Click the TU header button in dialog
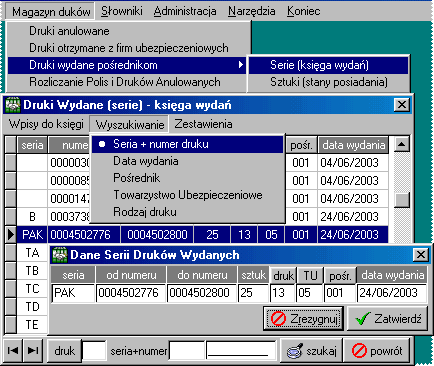 click(310, 275)
